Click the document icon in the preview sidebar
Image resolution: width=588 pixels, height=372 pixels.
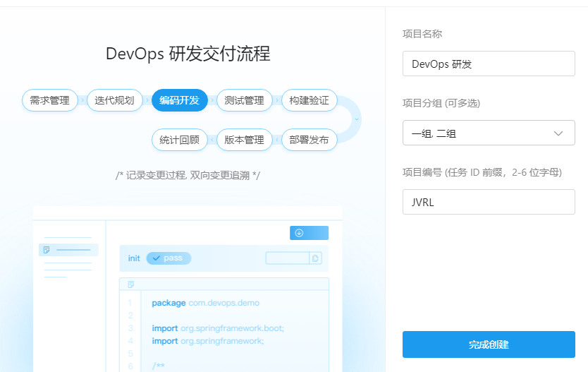click(47, 250)
